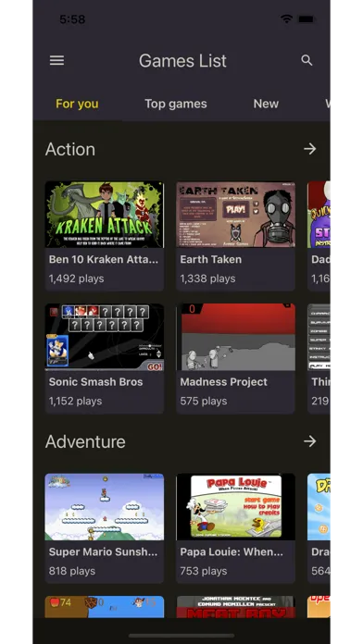This screenshot has height=644, width=363.
Task: Switch to the Top games tab
Action: 176,104
